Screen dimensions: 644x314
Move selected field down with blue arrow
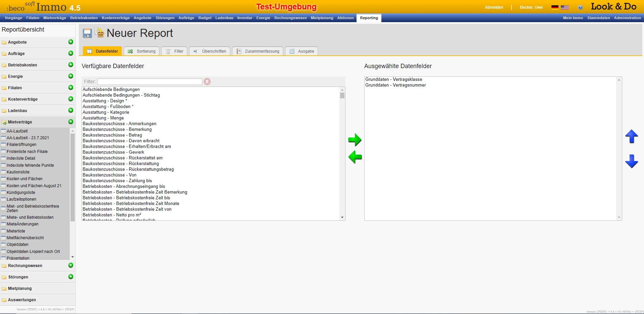[632, 161]
